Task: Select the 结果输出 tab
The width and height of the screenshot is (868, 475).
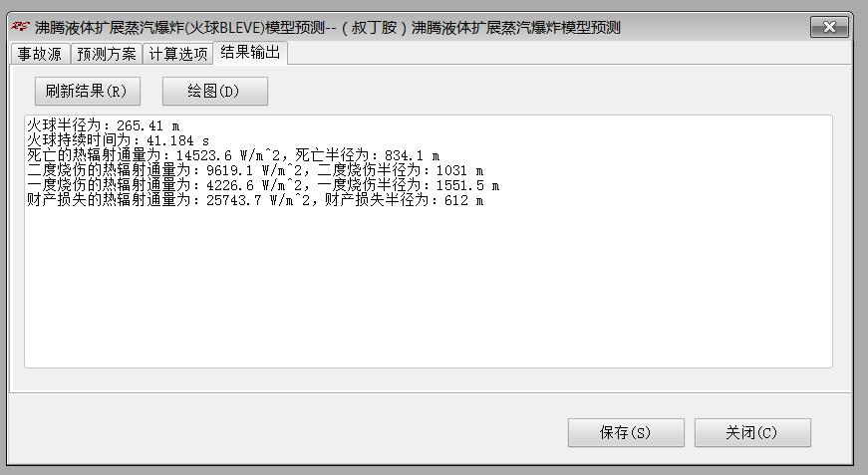Action: 250,53
